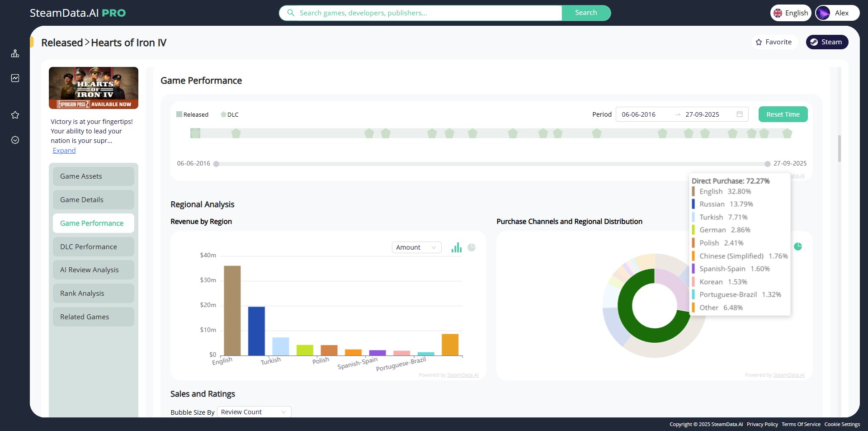
Task: Select the star favorites icon in the sidebar
Action: pyautogui.click(x=15, y=115)
